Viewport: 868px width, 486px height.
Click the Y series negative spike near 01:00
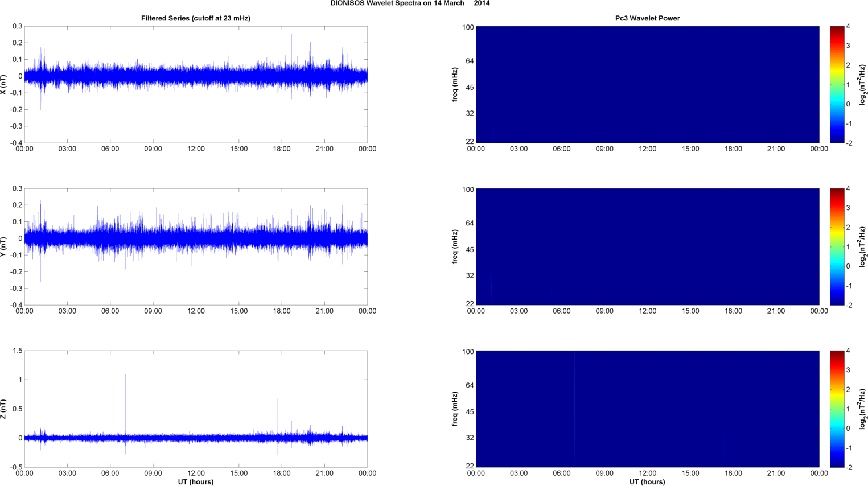pyautogui.click(x=40, y=265)
